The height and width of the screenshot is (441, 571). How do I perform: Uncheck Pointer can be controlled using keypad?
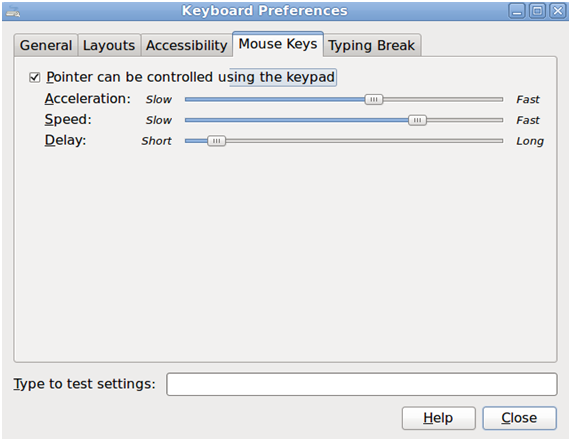coord(35,77)
